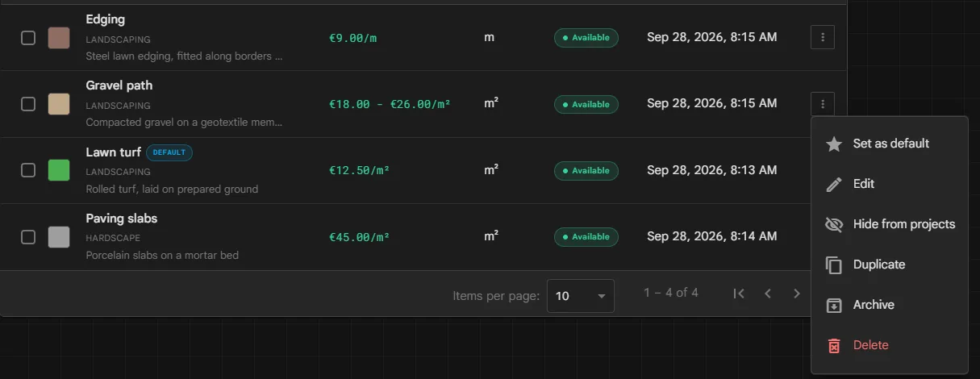Click the Duplicate copy icon
Viewport: 980px width, 379px height.
pyautogui.click(x=835, y=264)
